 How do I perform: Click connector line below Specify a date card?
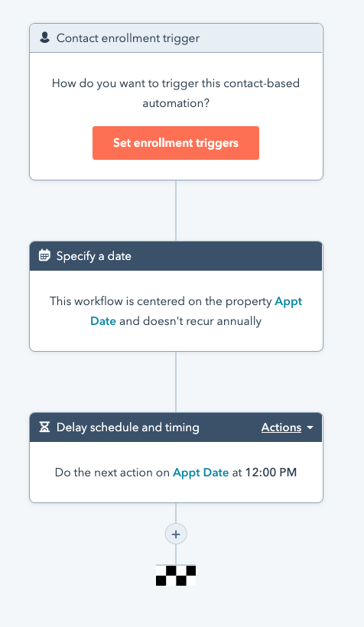click(x=176, y=382)
